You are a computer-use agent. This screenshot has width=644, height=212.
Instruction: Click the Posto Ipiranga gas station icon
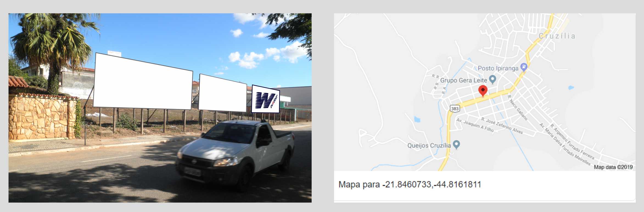click(524, 67)
